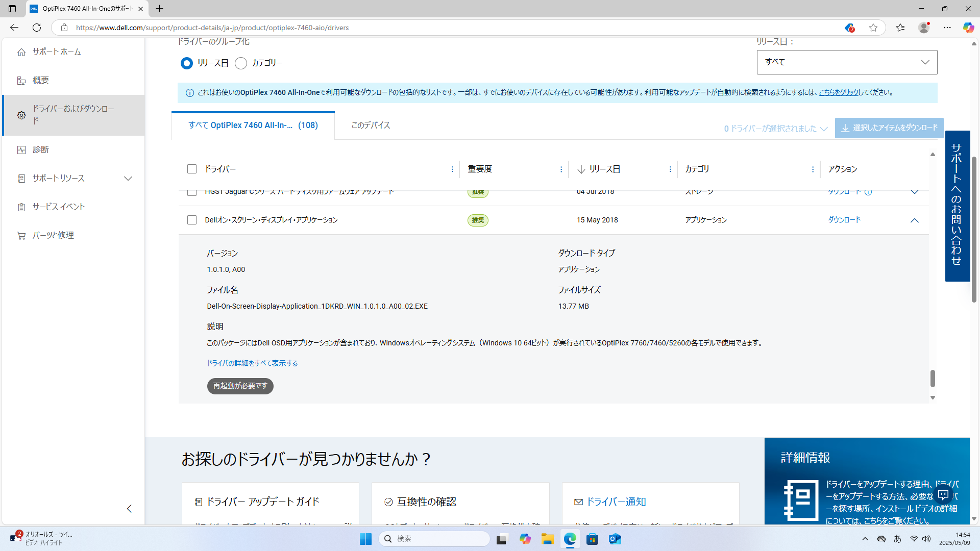Viewport: 980px width, 551px height.
Task: Open new browser tab
Action: click(160, 9)
